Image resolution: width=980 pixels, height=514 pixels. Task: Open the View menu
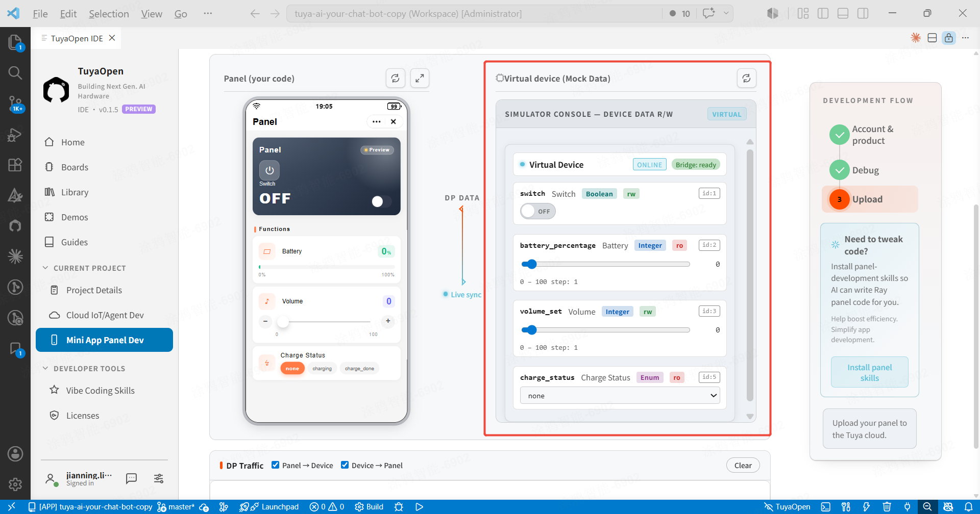click(x=152, y=14)
